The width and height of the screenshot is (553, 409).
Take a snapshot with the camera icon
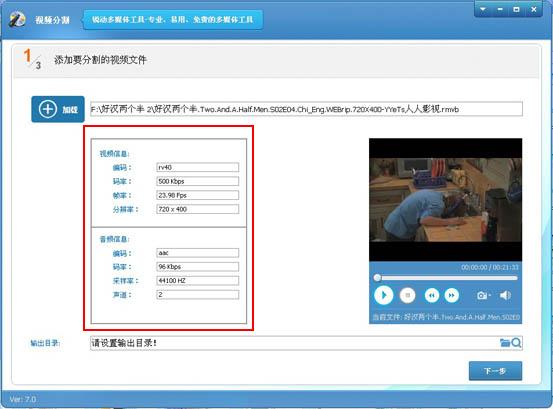(x=483, y=295)
